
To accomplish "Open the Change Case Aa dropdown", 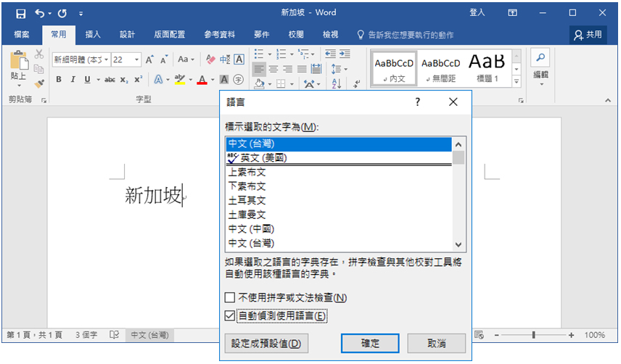I will tap(186, 59).
